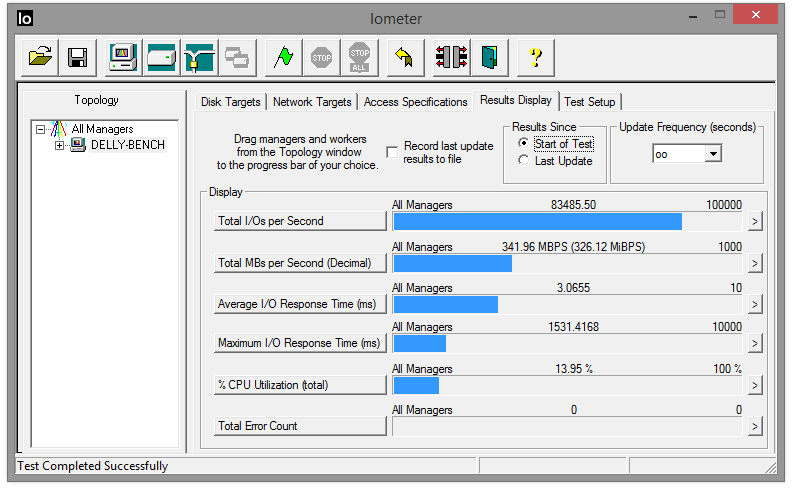Click the Iometer logo in the title bar
This screenshot has width=792, height=491.
(25, 19)
